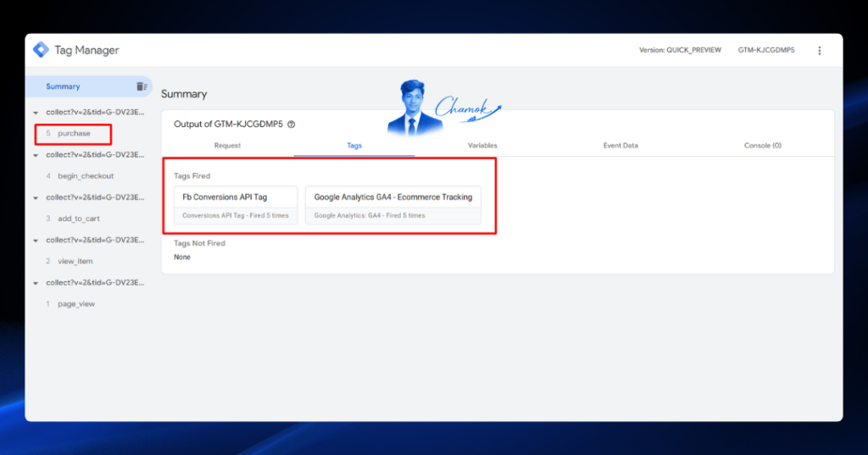Open the Console (0) tab
The height and width of the screenshot is (455, 868).
(x=762, y=146)
